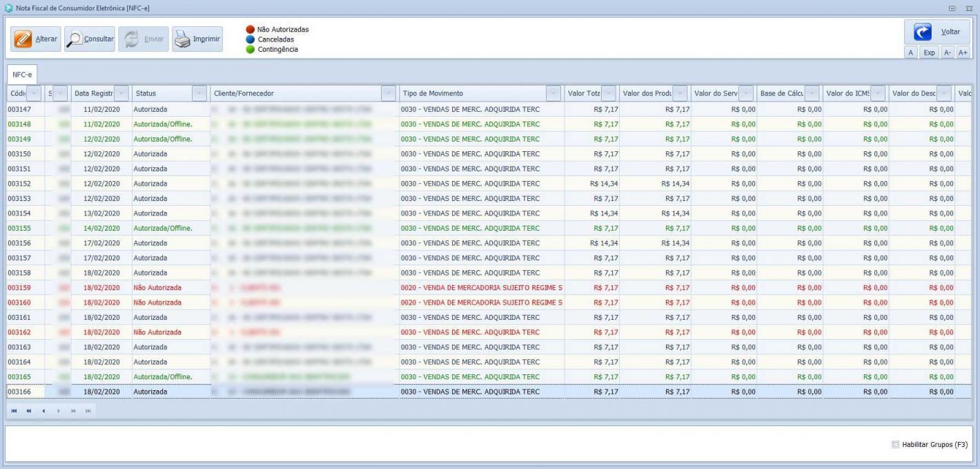Enable the Habilitar Grupos (F3) checkbox

[896, 445]
